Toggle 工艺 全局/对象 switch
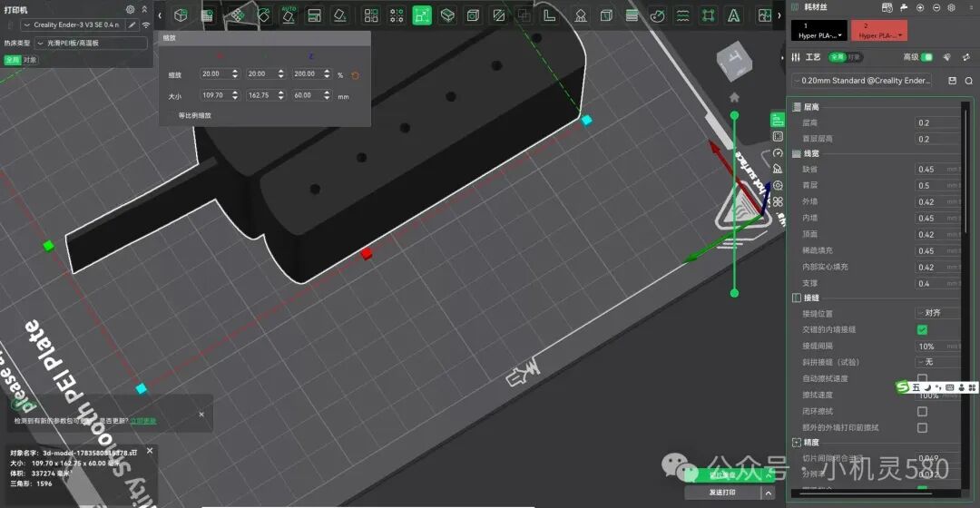This screenshot has height=508, width=980. coord(845,57)
